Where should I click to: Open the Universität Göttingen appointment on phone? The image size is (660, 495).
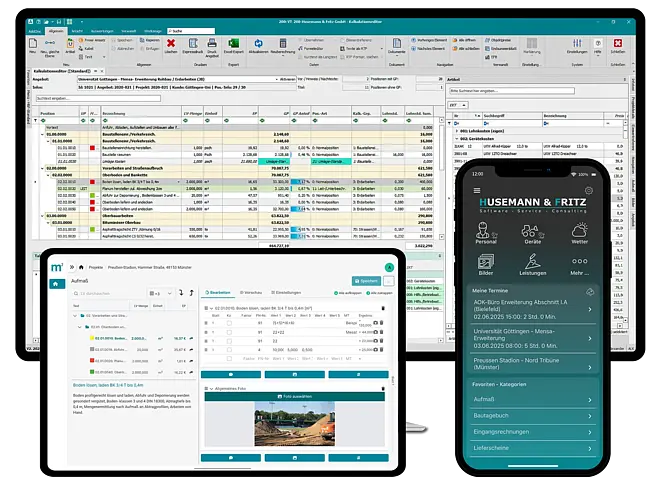532,338
